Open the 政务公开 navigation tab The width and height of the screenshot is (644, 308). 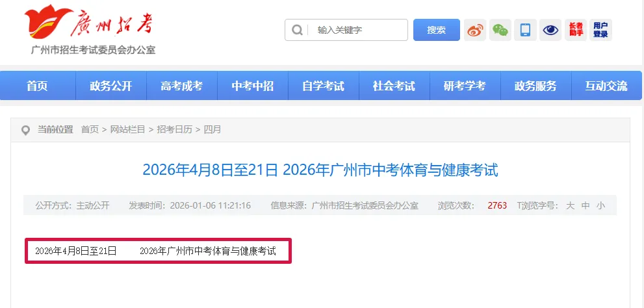[111, 86]
